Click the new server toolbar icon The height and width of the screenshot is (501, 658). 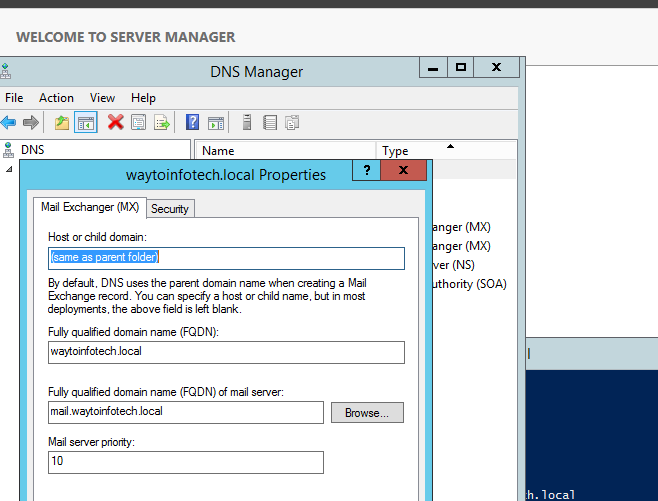click(247, 123)
